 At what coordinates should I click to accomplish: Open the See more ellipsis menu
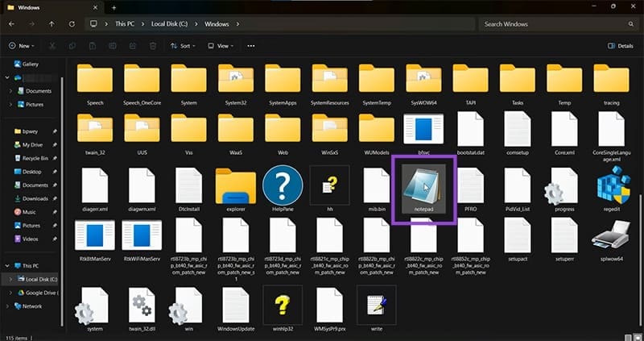[251, 46]
